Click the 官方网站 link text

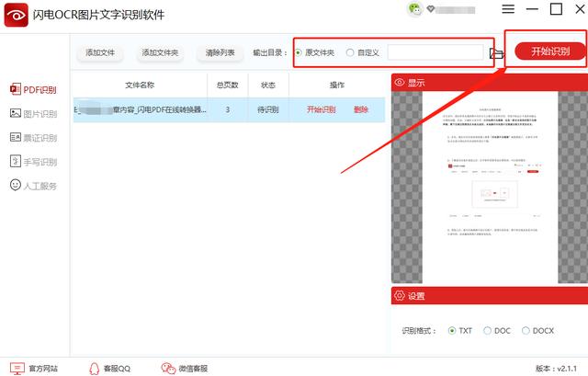point(43,369)
